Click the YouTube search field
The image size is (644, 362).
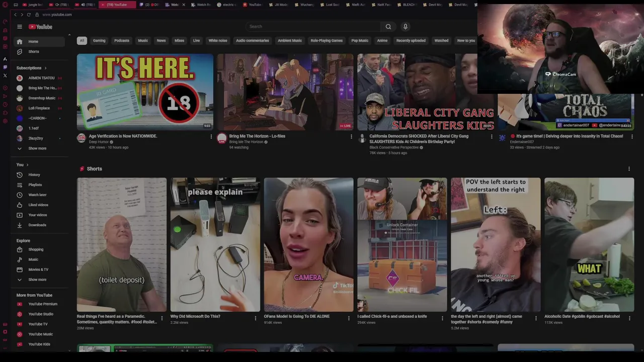313,27
